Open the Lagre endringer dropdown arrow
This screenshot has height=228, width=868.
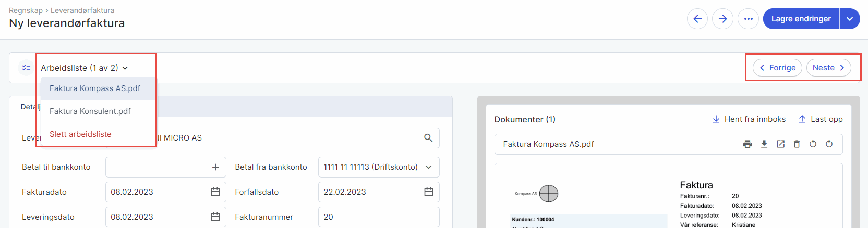(x=850, y=19)
